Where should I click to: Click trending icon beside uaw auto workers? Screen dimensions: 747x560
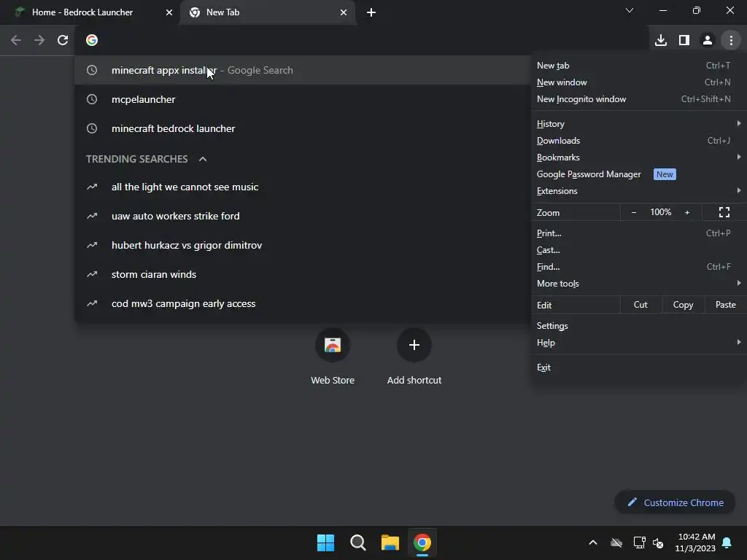[92, 216]
